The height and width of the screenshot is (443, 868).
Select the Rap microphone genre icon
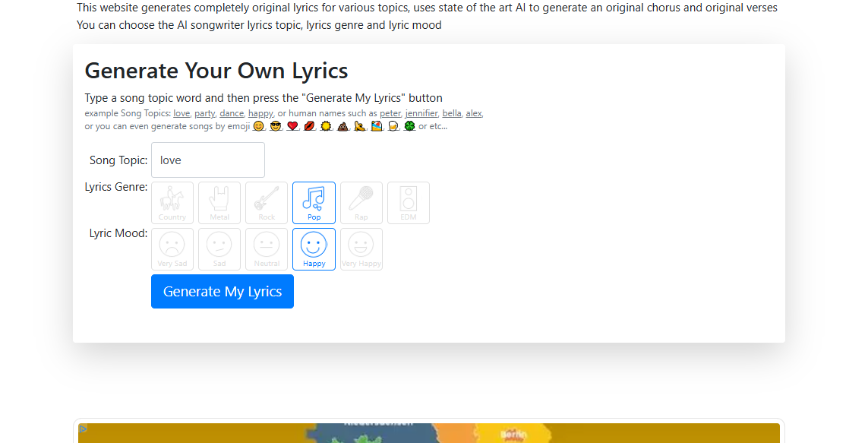click(361, 202)
